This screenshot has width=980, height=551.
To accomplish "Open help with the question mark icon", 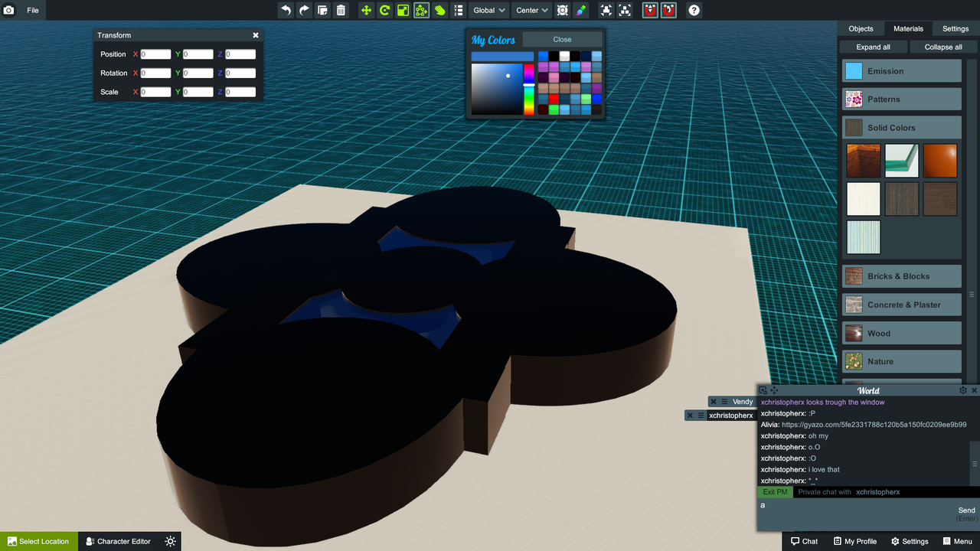I will click(x=694, y=10).
